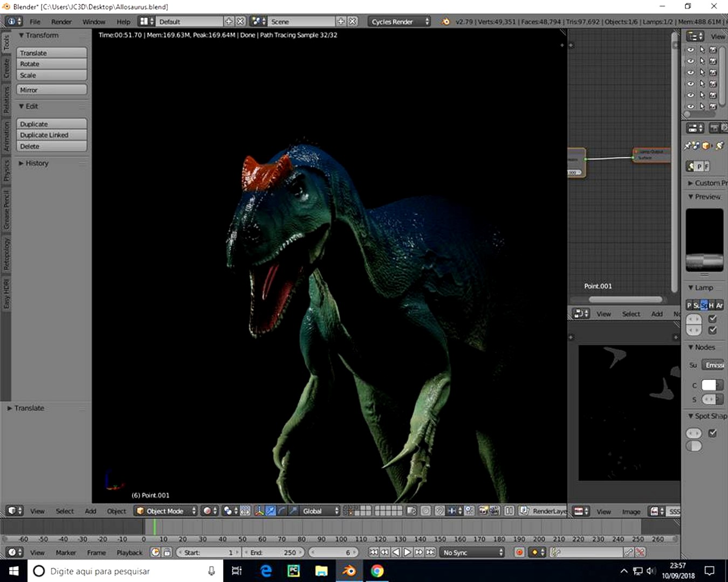Click the lamp datablock browse icon
728x582 pixels.
(x=690, y=167)
